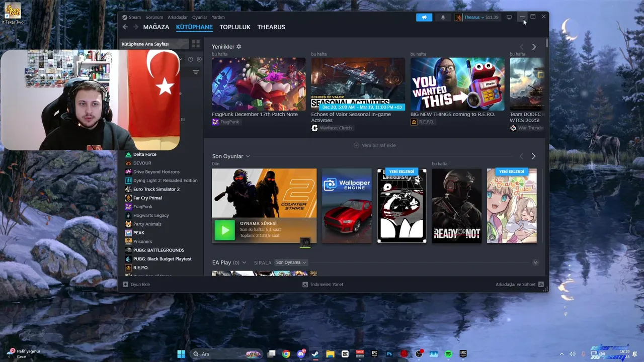
Task: Open the Warface: Clutch publisher link
Action: [x=332, y=128]
